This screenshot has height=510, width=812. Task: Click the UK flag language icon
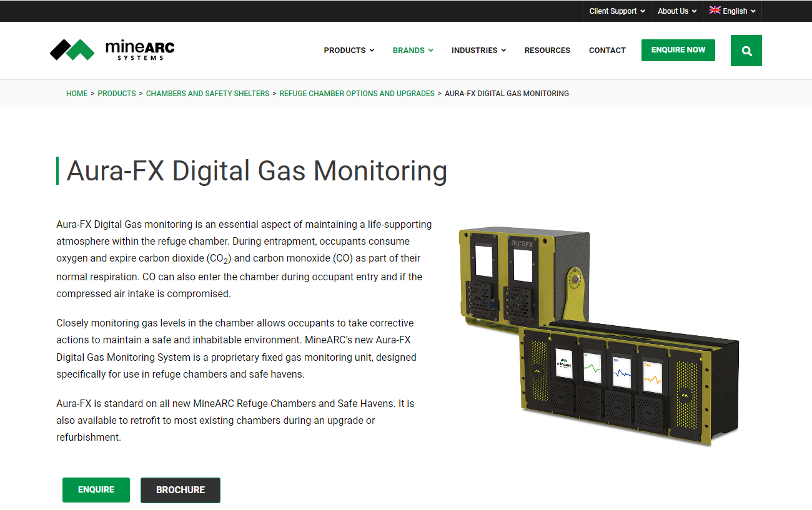[715, 11]
